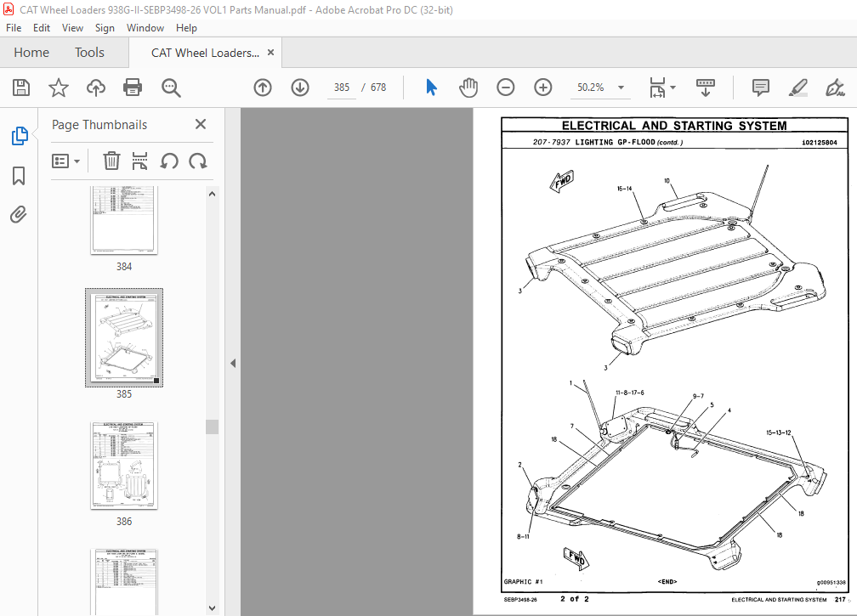Image resolution: width=857 pixels, height=616 pixels.
Task: Click the 50.2% zoom value field
Action: point(591,88)
